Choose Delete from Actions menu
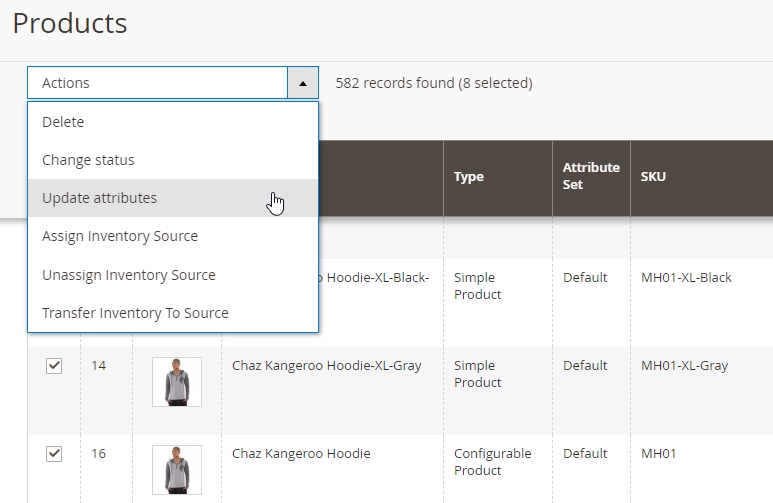The height and width of the screenshot is (503, 773). coord(173,122)
